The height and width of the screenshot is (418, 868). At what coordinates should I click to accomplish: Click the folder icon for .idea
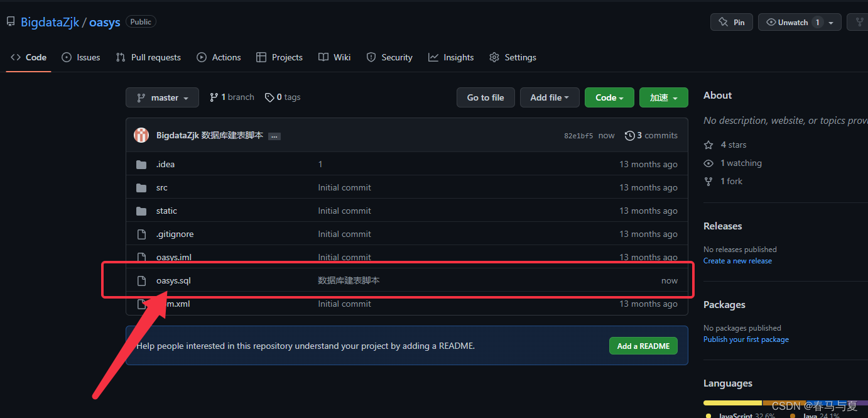pos(141,164)
